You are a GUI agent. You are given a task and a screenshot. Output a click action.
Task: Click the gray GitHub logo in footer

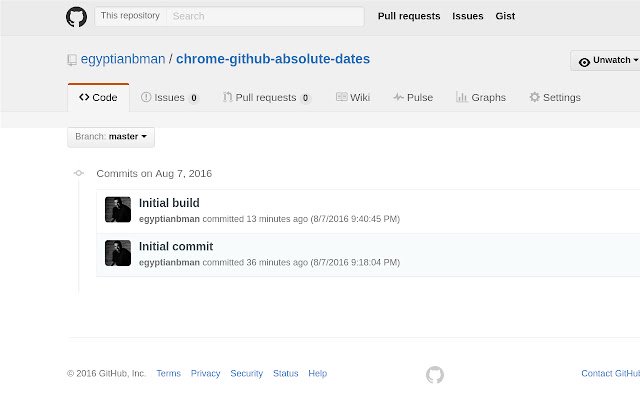pyautogui.click(x=435, y=374)
